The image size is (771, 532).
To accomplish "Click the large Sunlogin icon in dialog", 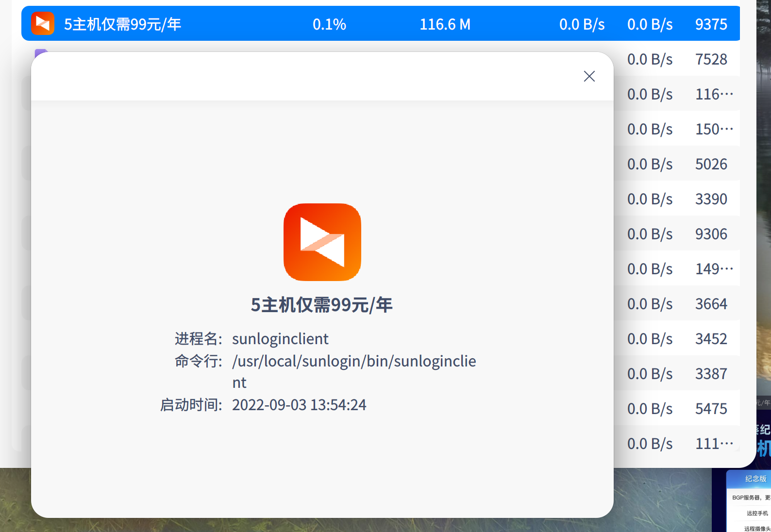I will [322, 242].
